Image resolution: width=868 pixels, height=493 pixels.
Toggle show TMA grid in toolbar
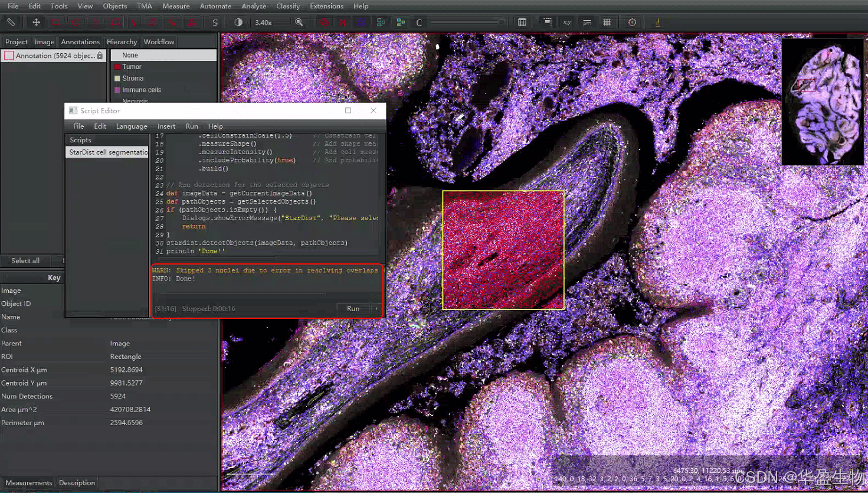pyautogui.click(x=361, y=22)
